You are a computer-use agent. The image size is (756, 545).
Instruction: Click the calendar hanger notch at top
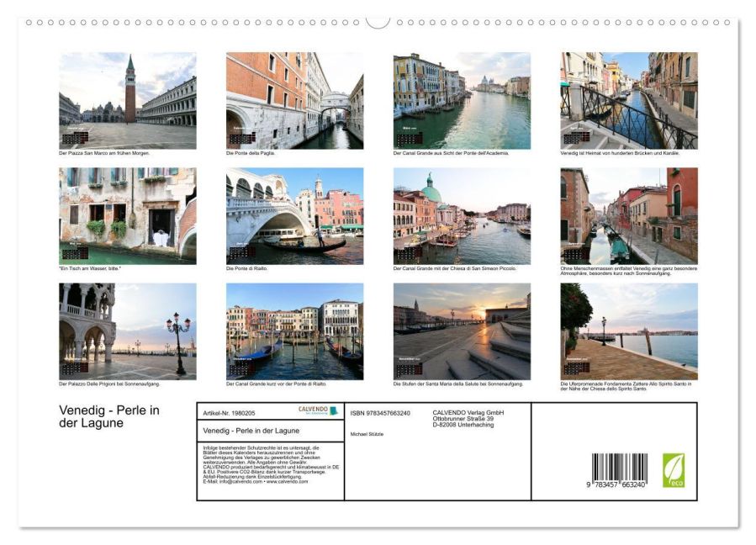(x=378, y=21)
